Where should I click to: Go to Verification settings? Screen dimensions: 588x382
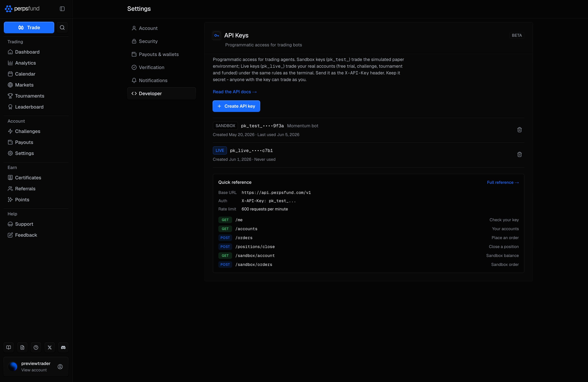tap(162, 67)
